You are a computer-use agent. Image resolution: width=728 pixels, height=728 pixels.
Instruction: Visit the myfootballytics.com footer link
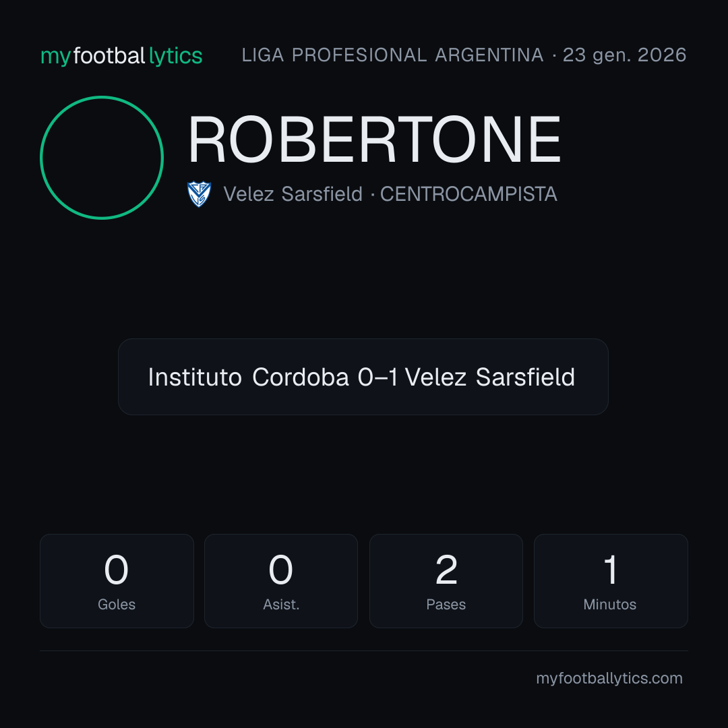(609, 678)
